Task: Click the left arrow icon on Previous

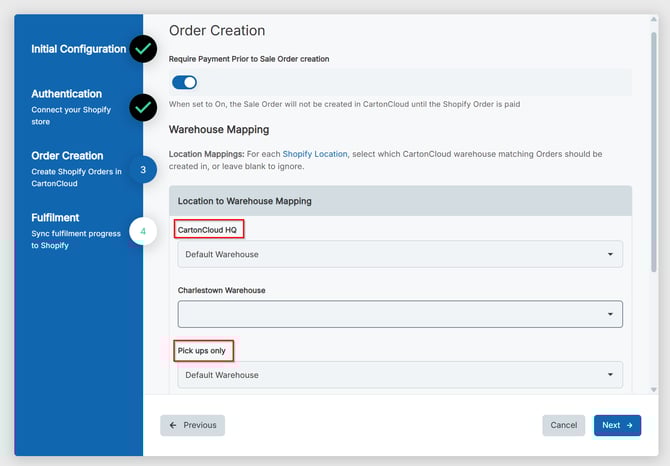Action: (173, 425)
